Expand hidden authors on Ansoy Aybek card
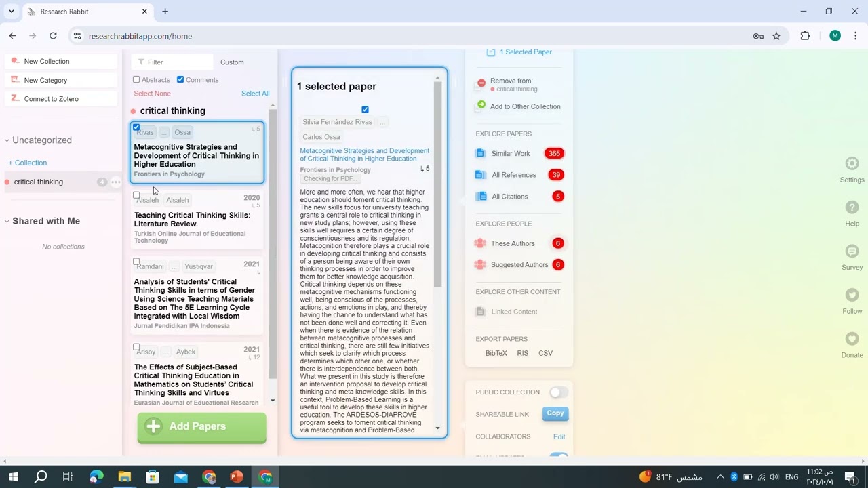This screenshot has width=868, height=488. point(165,352)
